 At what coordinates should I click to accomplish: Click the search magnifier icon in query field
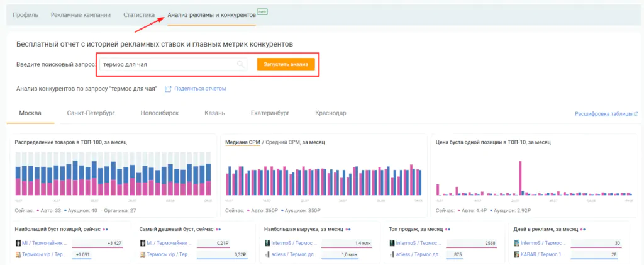[240, 64]
